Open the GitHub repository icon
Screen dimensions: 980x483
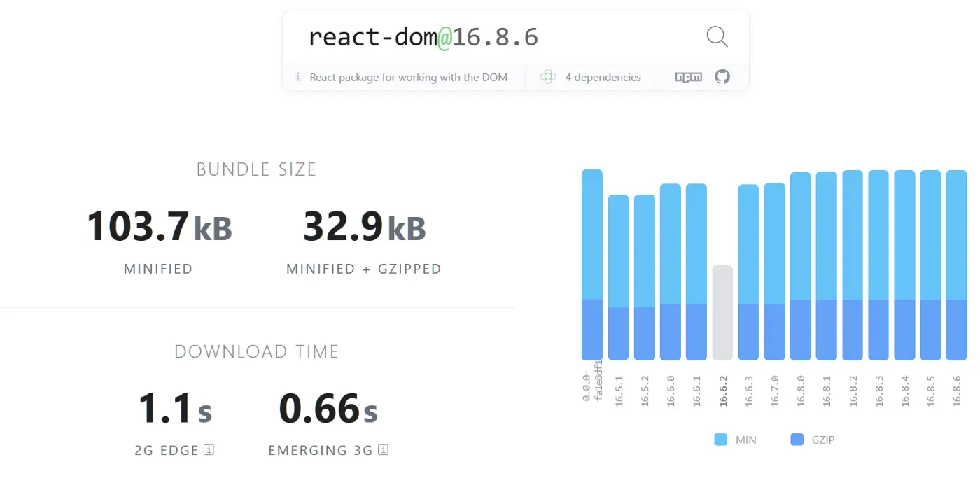pos(722,77)
